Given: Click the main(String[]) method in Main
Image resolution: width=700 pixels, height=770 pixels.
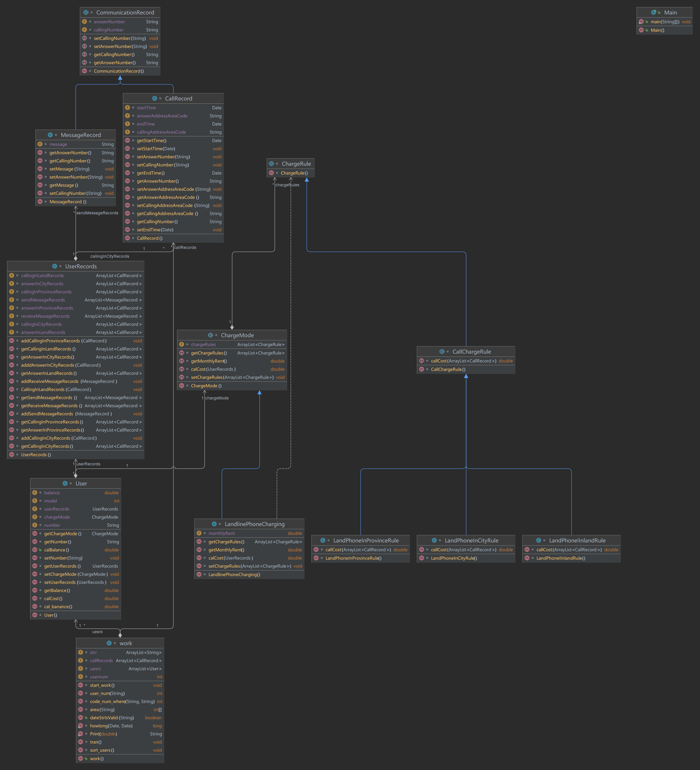Looking at the screenshot, I should (x=665, y=22).
